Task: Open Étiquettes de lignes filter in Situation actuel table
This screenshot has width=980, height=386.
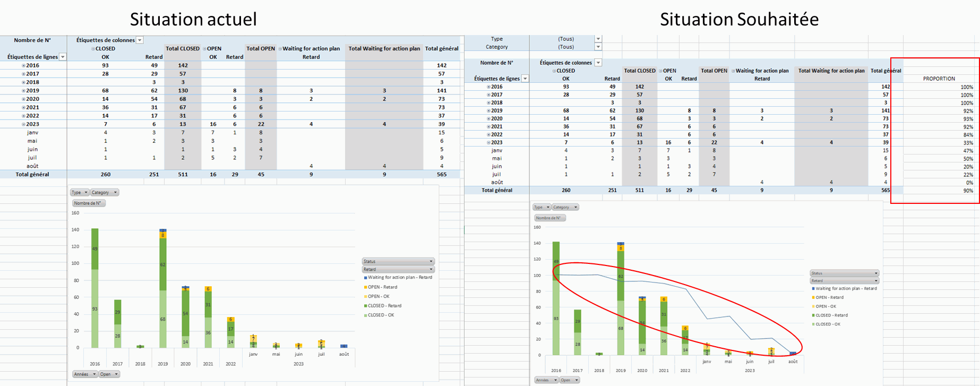Action: [x=63, y=57]
